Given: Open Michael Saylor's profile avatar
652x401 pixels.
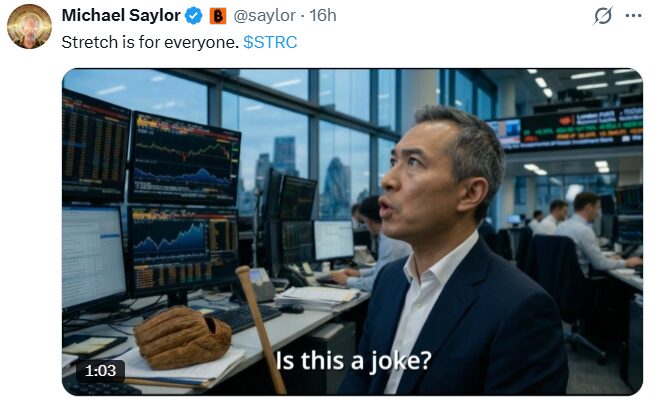Looking at the screenshot, I should pos(30,24).
